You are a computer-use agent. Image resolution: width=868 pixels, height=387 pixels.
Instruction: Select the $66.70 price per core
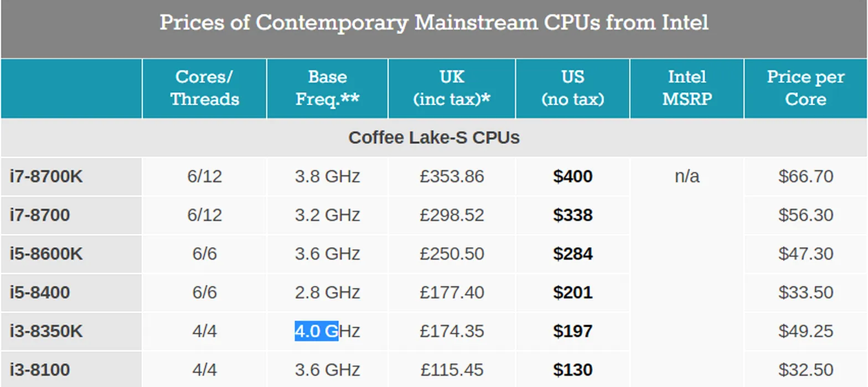pyautogui.click(x=805, y=176)
